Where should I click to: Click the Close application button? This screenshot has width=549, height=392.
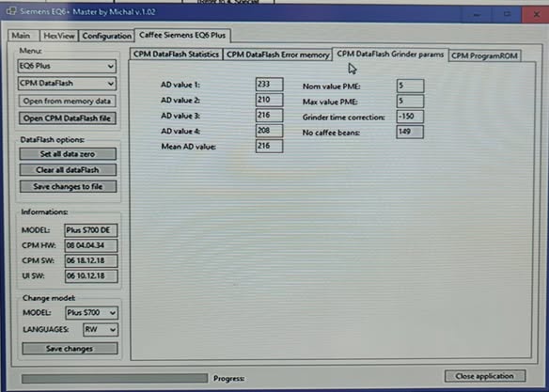click(485, 376)
